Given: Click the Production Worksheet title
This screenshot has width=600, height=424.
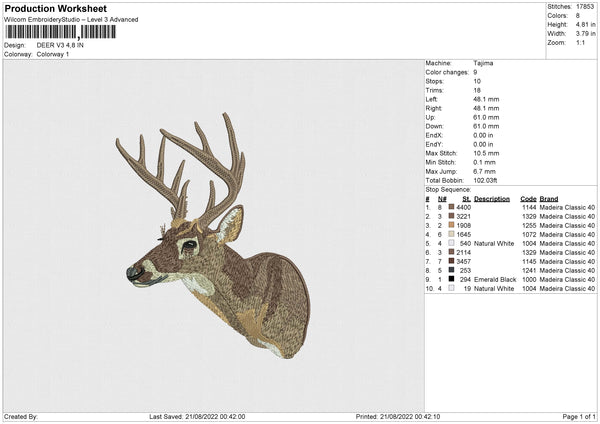Looking at the screenshot, I should 55,8.
